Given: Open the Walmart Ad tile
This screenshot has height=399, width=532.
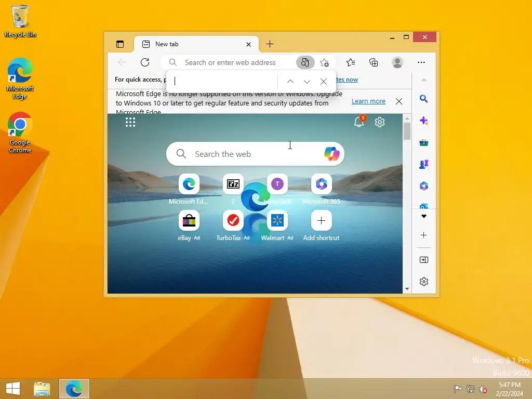Looking at the screenshot, I should click(x=277, y=220).
